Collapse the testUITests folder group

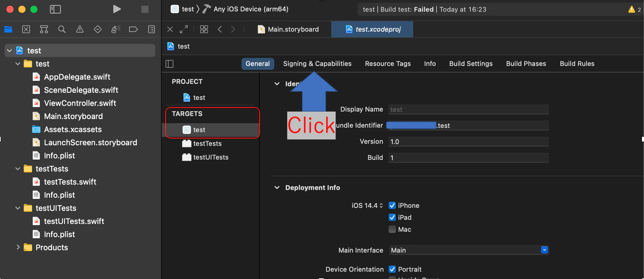(x=18, y=208)
